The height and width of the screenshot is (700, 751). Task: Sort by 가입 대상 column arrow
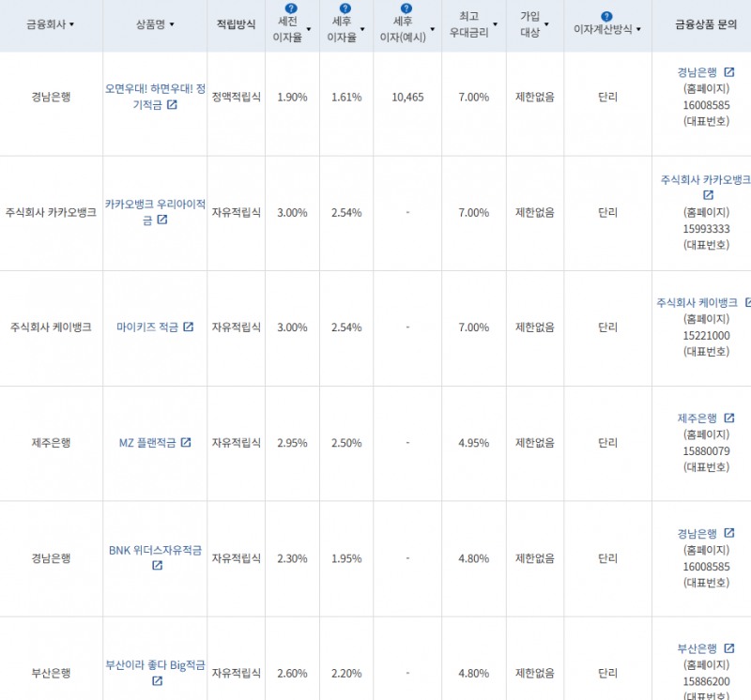pos(546,24)
